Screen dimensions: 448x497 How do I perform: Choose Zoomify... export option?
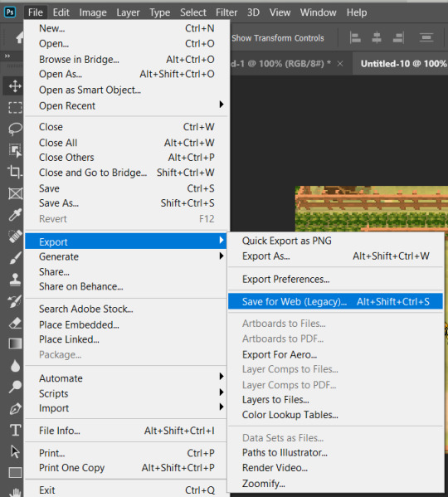335,484
